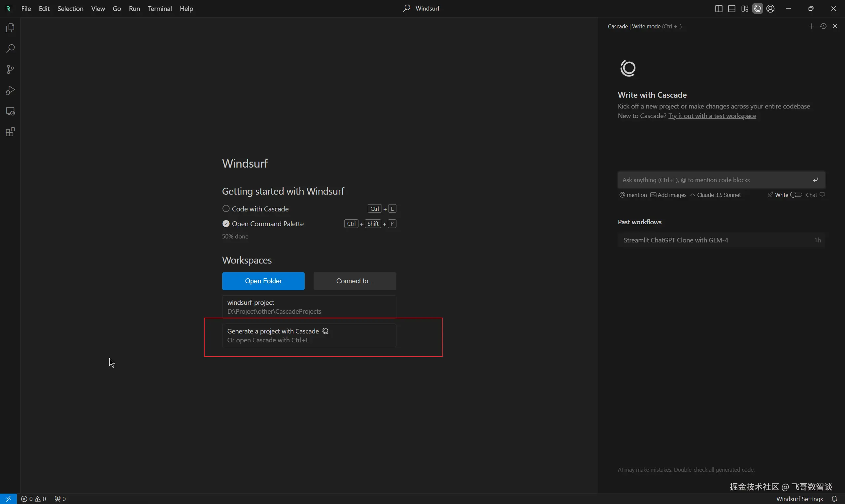845x504 pixels.
Task: Open the Selection menu
Action: (70, 9)
